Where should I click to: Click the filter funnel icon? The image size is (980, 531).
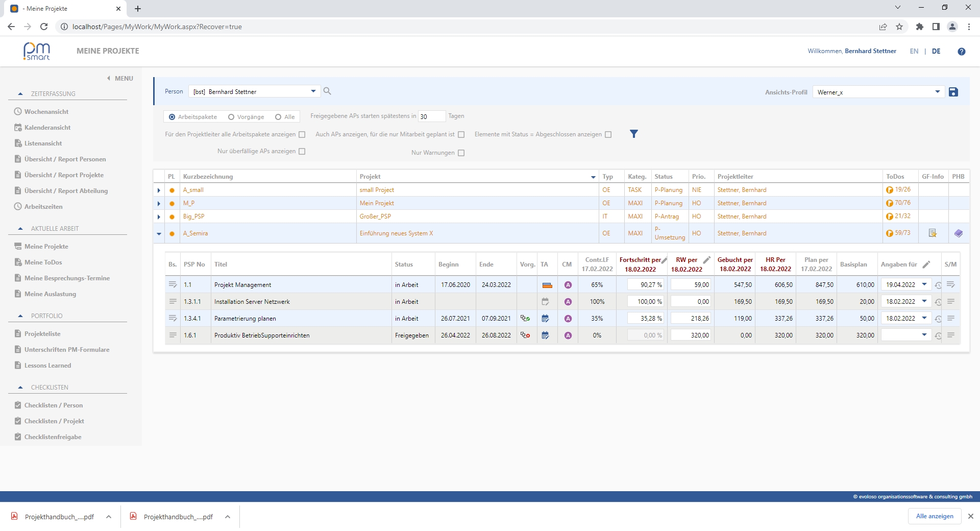tap(633, 134)
